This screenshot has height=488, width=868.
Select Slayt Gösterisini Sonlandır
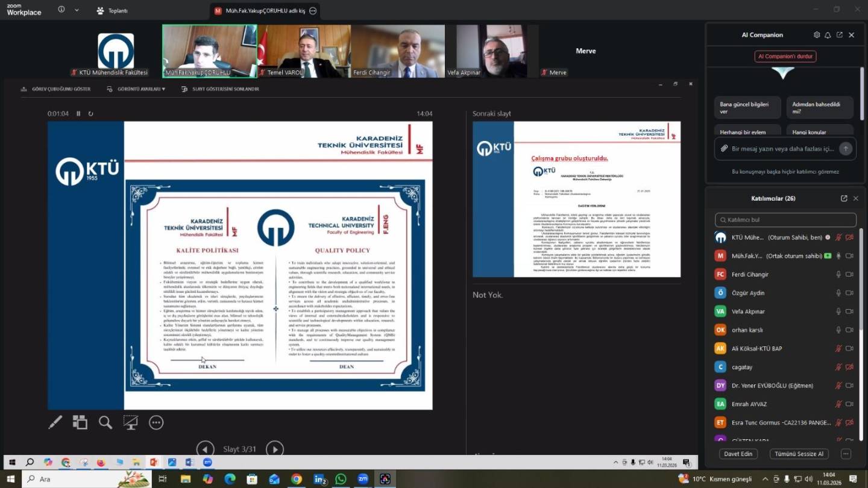(x=221, y=89)
